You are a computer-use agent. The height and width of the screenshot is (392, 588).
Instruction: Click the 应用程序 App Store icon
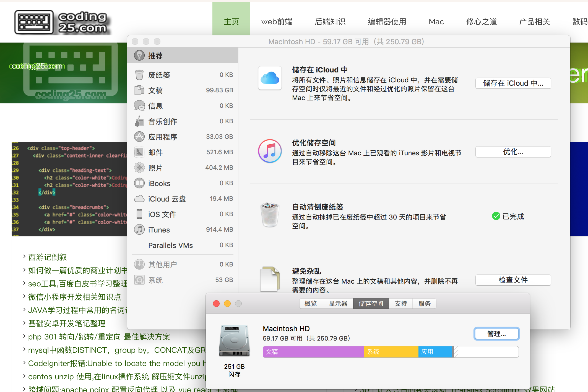[x=139, y=137]
